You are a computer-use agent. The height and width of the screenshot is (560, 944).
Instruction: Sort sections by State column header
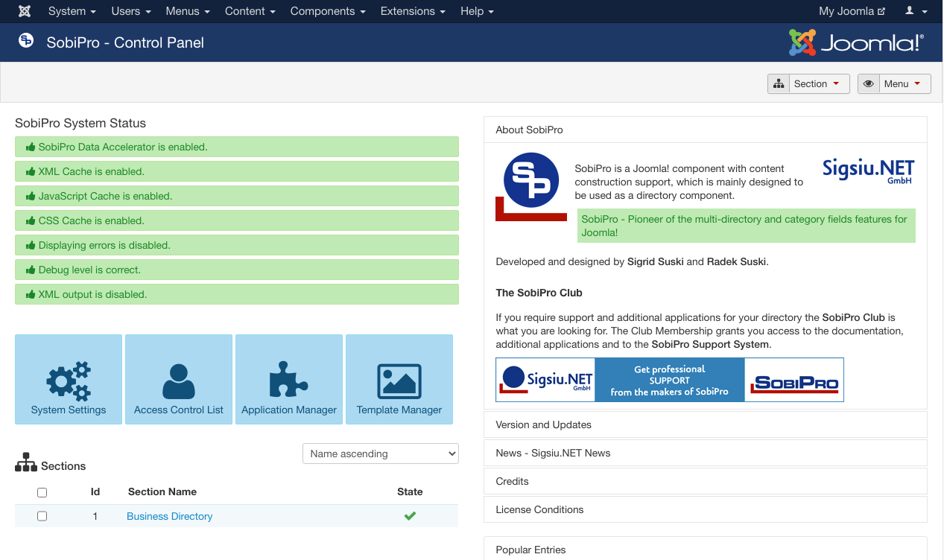point(410,491)
